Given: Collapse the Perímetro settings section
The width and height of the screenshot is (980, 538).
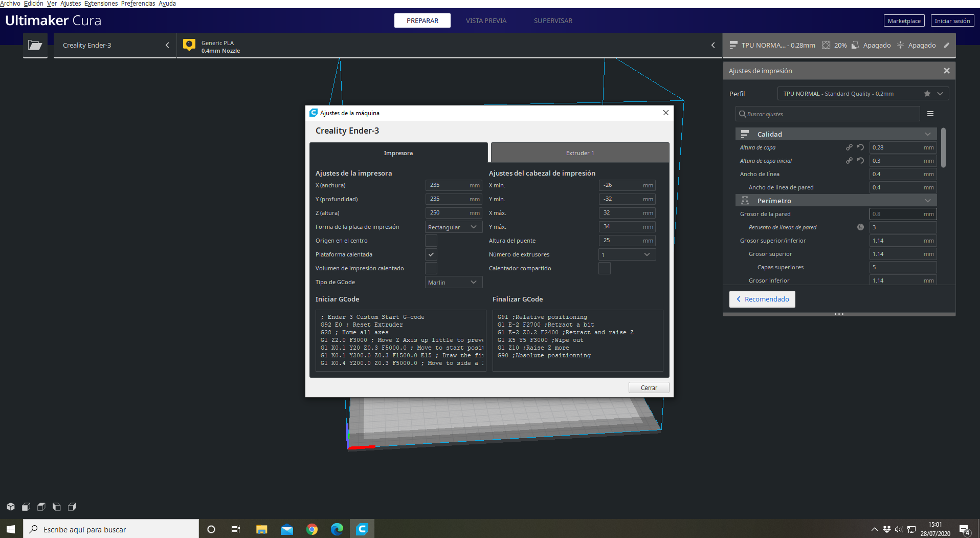Looking at the screenshot, I should pos(836,201).
